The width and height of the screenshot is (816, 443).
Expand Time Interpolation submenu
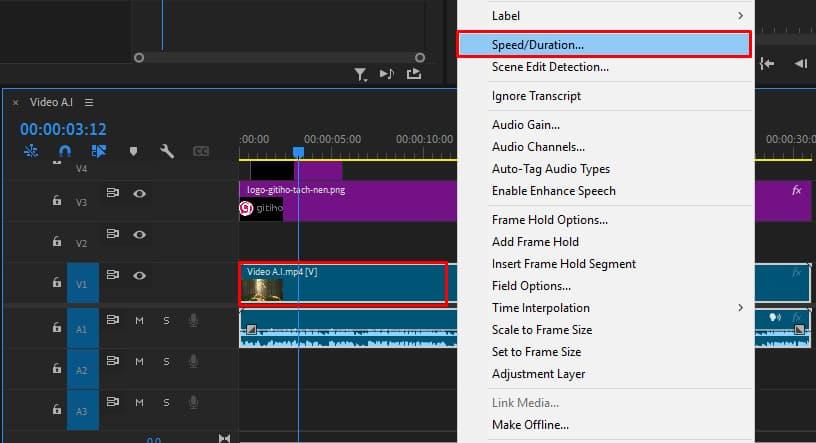604,308
